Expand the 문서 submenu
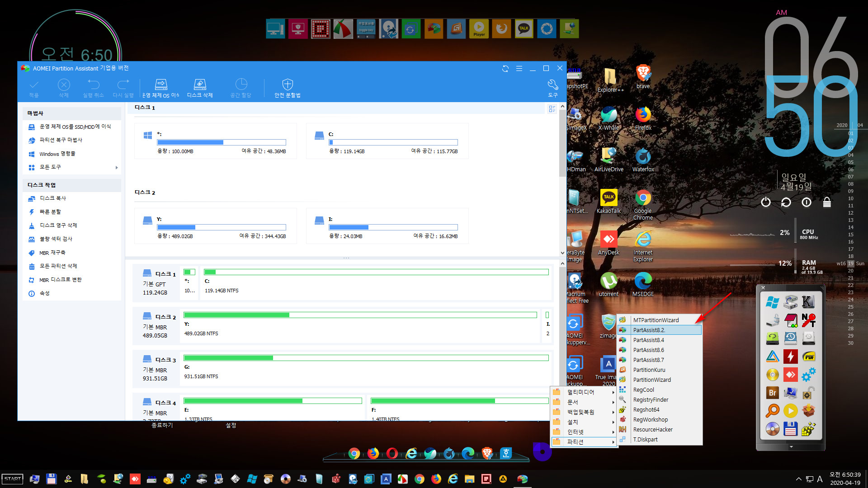 [x=584, y=402]
